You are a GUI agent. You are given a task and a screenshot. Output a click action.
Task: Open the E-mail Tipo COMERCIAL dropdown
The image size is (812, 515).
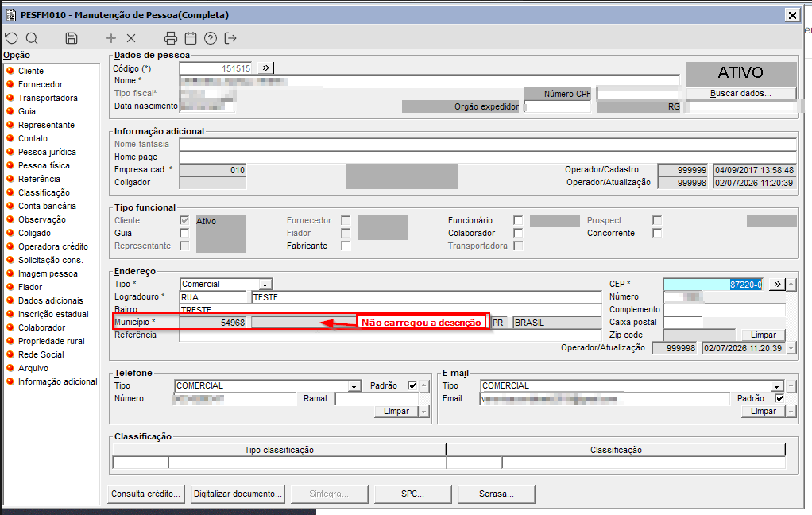pyautogui.click(x=777, y=386)
